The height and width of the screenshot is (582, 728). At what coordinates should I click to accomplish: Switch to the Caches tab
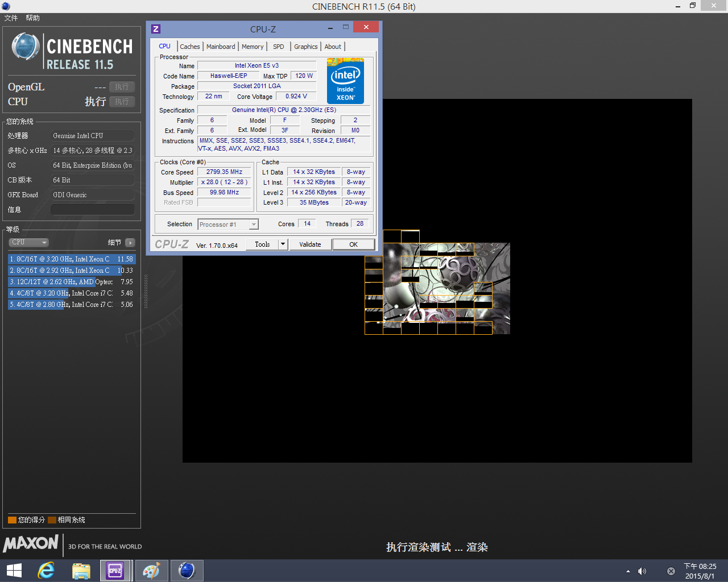click(190, 47)
